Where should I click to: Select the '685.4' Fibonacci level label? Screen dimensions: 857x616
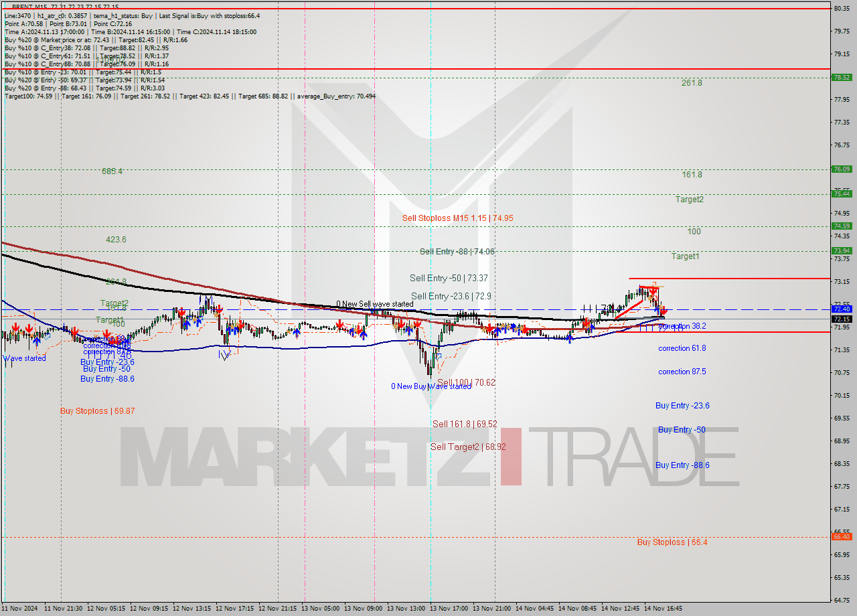pos(112,171)
